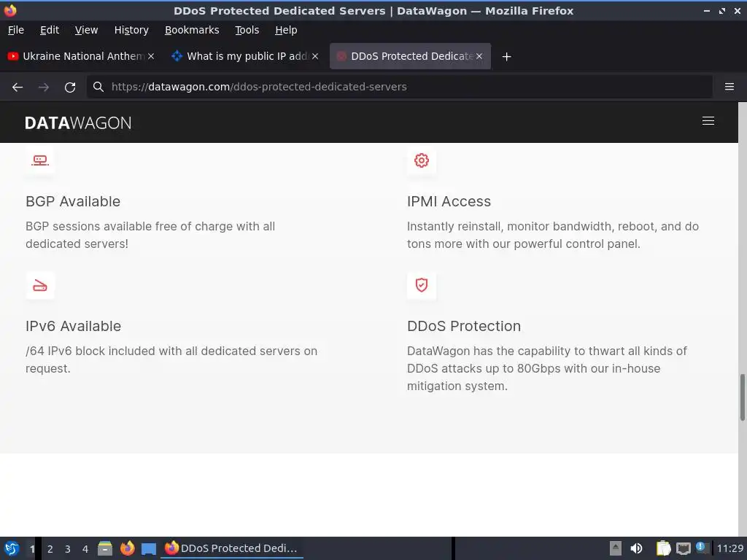Open the View menu
The width and height of the screenshot is (747, 560).
click(x=86, y=30)
